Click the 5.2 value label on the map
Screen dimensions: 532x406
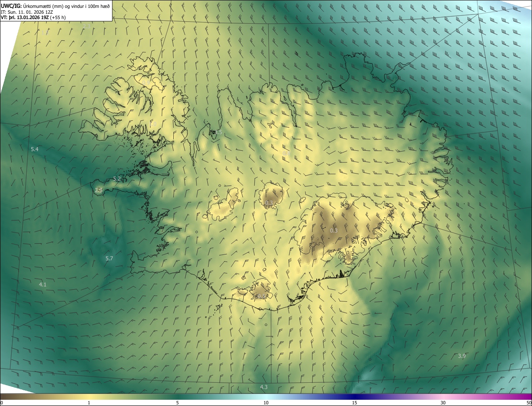(117, 179)
